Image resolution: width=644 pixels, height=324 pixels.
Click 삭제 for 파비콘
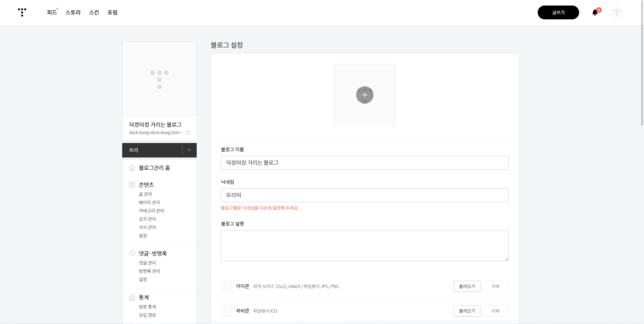495,311
